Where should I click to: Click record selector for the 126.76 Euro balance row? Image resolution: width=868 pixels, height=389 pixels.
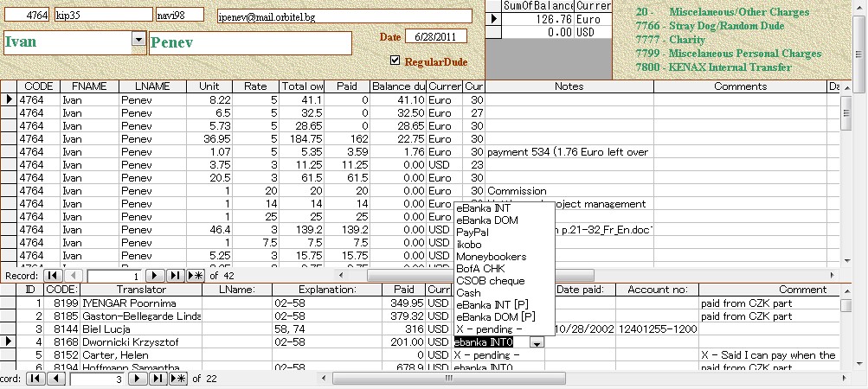pyautogui.click(x=493, y=19)
